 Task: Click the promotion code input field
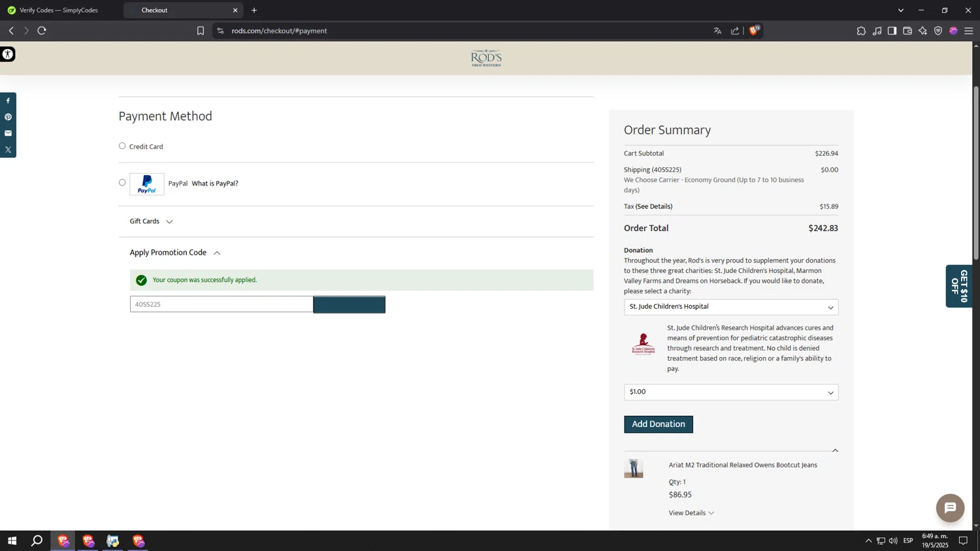pos(221,304)
